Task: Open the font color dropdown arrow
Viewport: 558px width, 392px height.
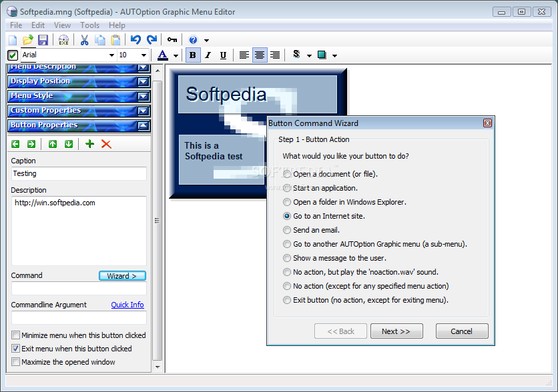Action: [x=176, y=55]
